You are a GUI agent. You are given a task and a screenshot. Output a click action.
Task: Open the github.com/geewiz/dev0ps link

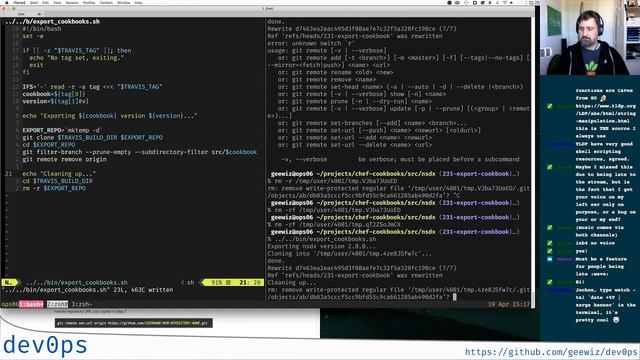(x=551, y=352)
